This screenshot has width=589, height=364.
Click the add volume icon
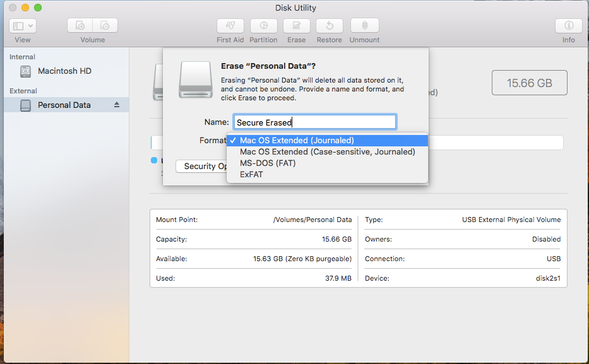(x=80, y=25)
